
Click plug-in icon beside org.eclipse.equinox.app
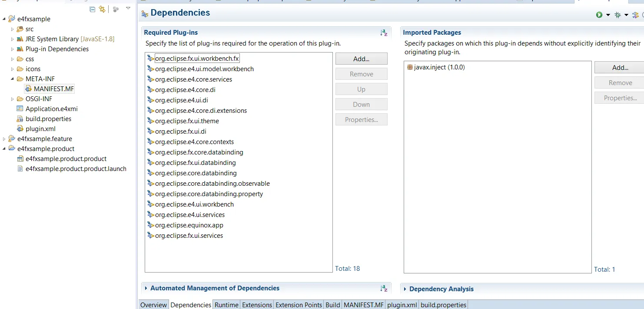pyautogui.click(x=151, y=225)
